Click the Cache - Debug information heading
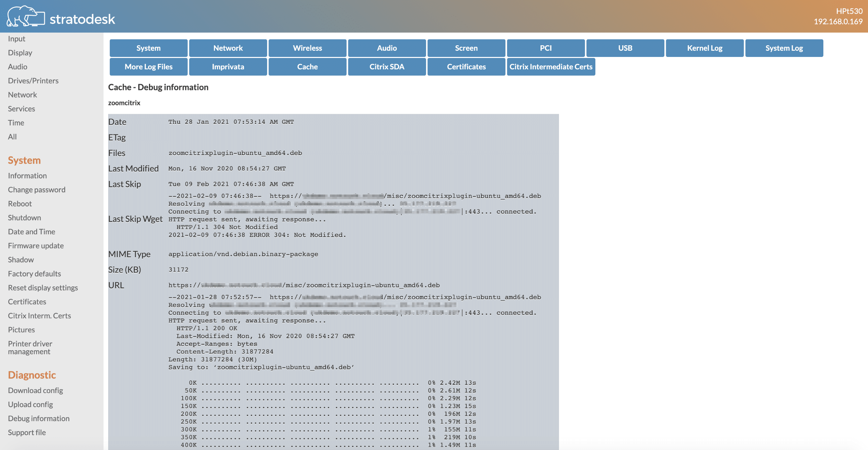This screenshot has height=450, width=868. click(158, 87)
